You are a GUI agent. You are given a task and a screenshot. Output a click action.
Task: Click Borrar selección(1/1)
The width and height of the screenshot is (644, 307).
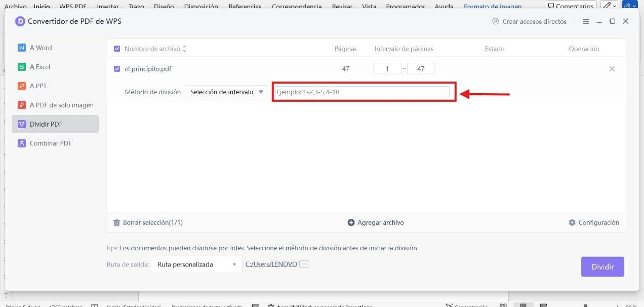coord(148,222)
